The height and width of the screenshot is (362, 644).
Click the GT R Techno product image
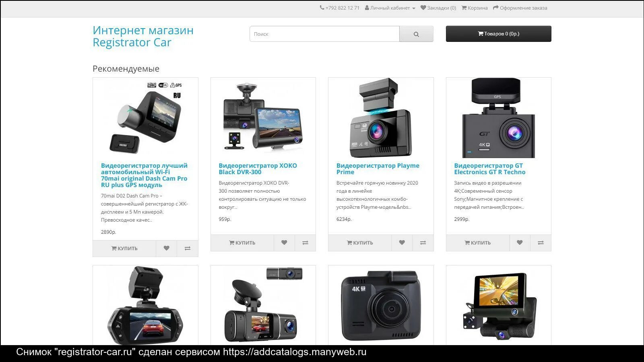point(499,118)
